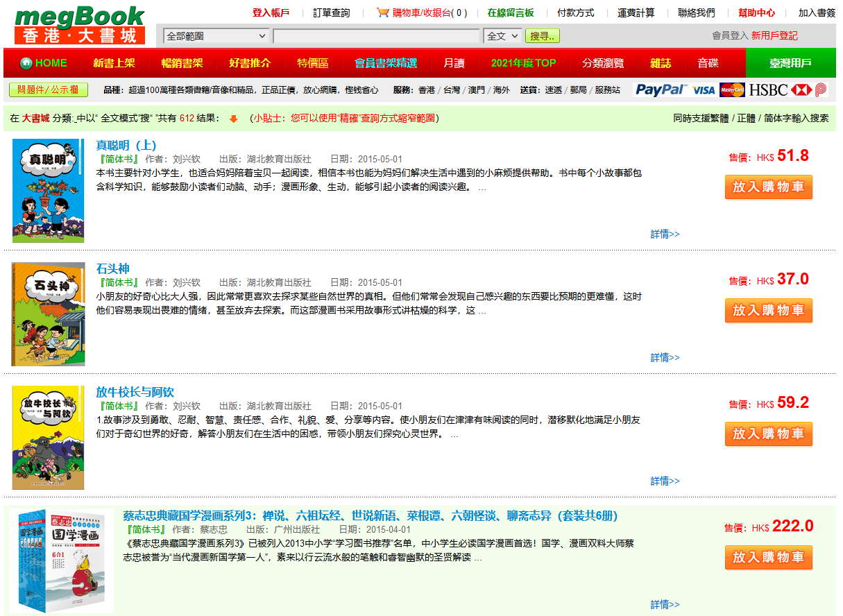Click the 問題件/公示欄 button

pos(49,89)
